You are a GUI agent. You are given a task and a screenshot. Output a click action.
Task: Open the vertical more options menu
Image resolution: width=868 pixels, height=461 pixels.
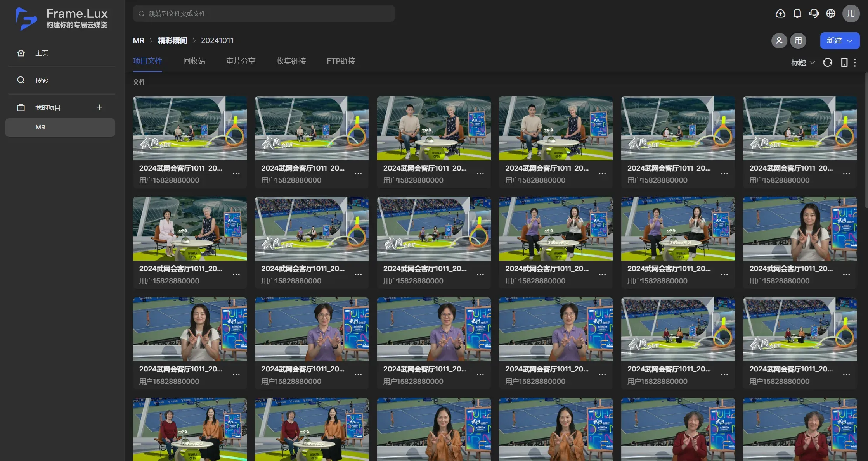click(855, 62)
